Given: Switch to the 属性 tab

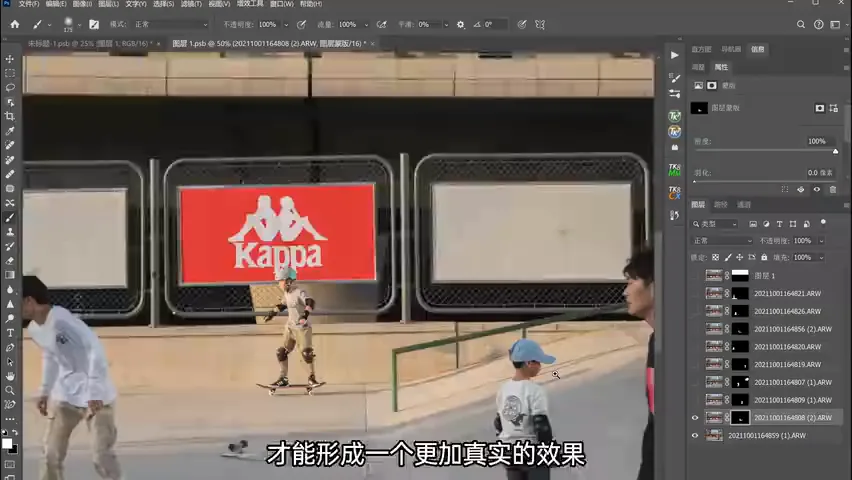Looking at the screenshot, I should (x=721, y=67).
